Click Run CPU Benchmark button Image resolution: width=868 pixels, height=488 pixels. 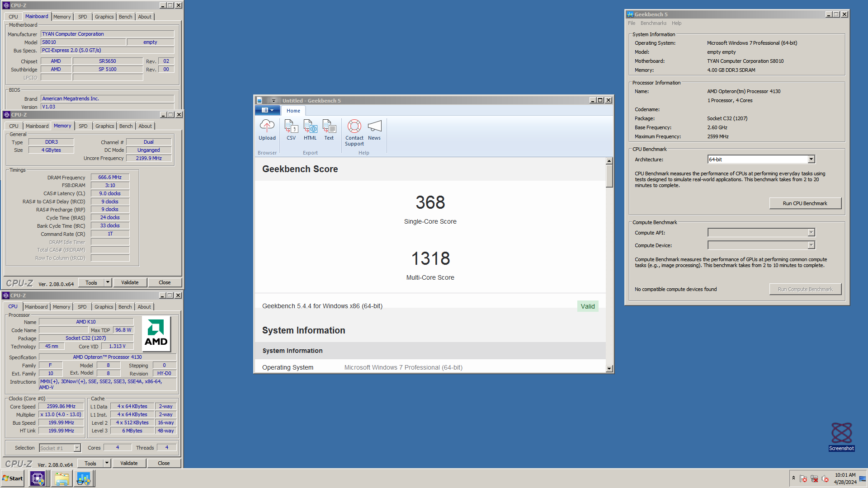tap(805, 203)
